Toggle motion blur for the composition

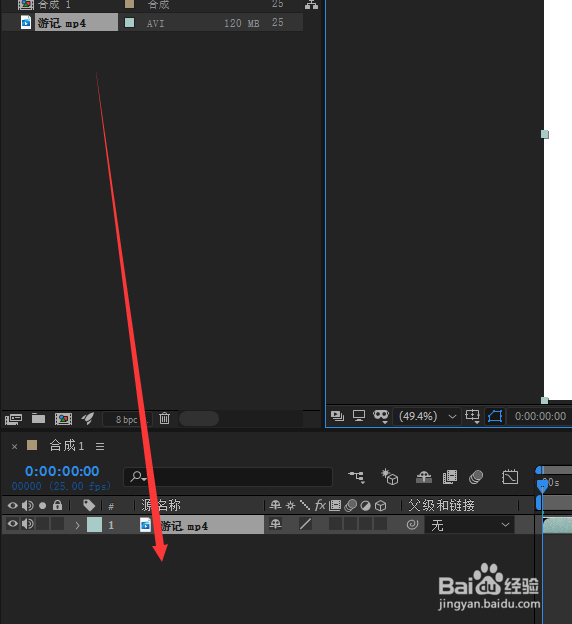click(x=476, y=477)
